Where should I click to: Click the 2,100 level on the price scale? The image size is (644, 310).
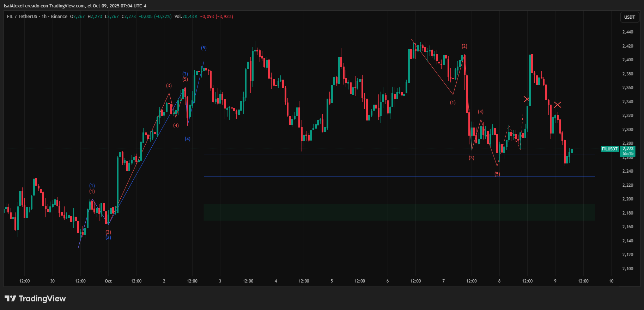click(627, 269)
